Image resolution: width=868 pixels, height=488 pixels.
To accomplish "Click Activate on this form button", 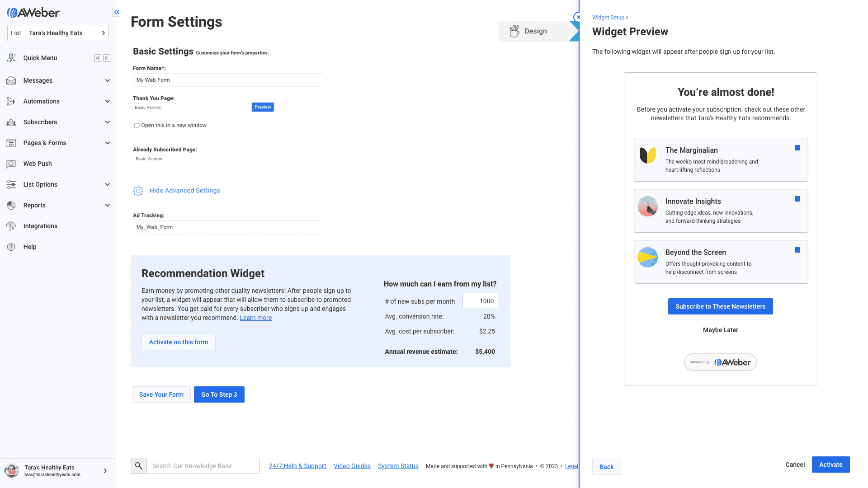I will coord(179,342).
